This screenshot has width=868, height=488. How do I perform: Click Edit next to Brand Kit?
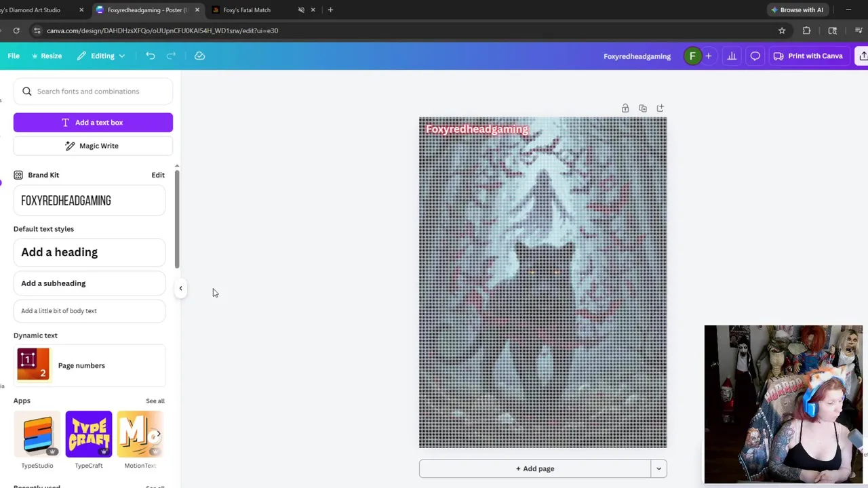click(158, 175)
